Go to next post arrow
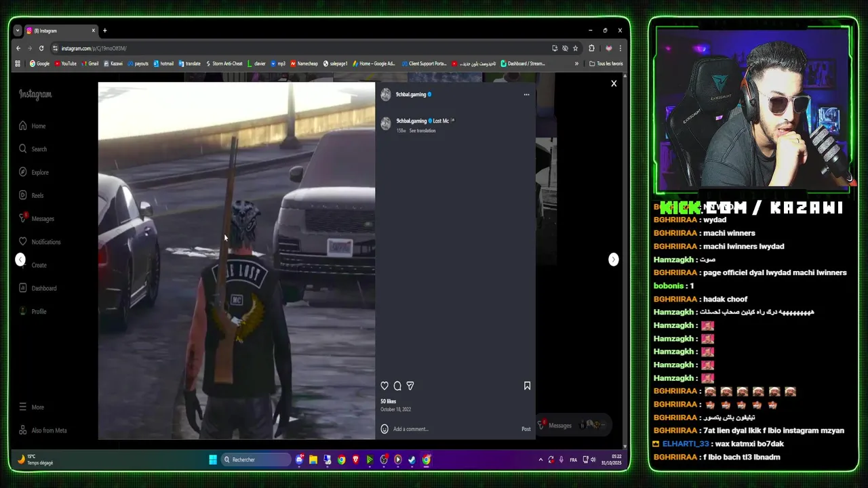Screen dimensions: 868x488 pos(614,260)
